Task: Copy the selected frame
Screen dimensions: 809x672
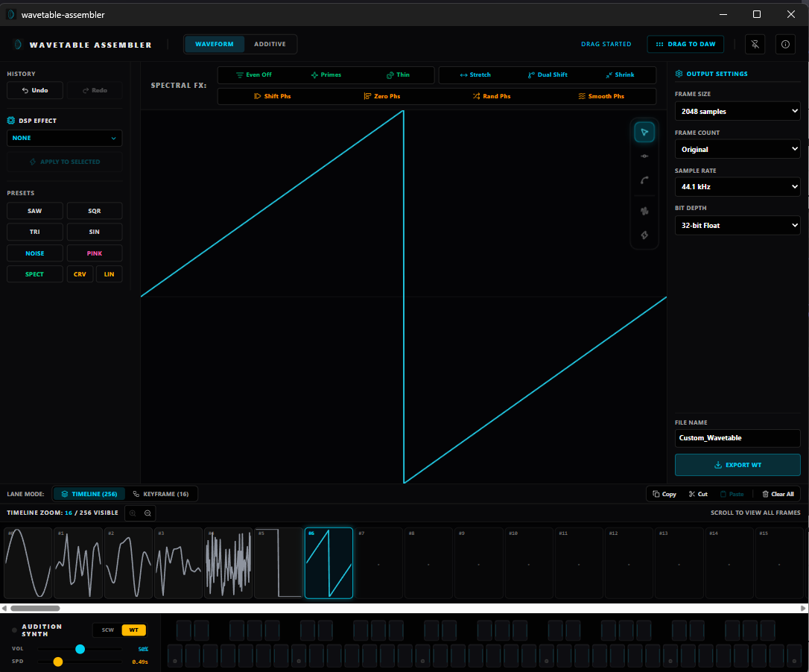Action: coord(664,495)
